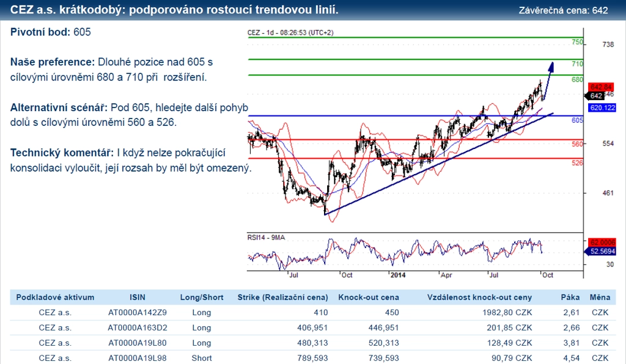
Task: Click the report title about CEZ a.s. krátkodobý
Action: [x=174, y=10]
